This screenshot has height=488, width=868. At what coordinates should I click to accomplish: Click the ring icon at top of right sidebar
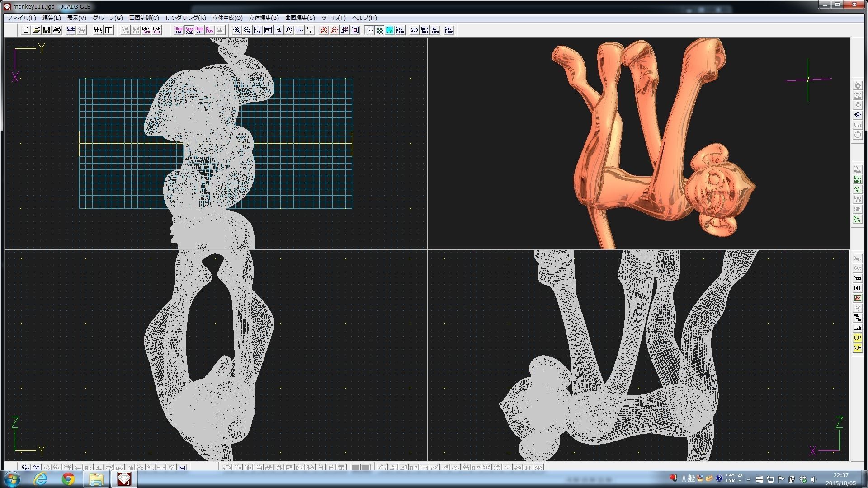point(858,85)
